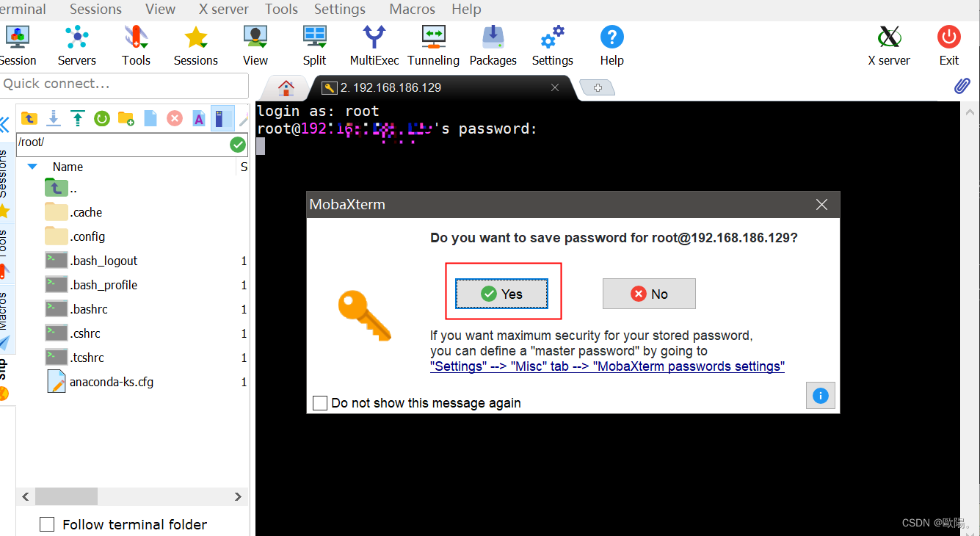The width and height of the screenshot is (980, 536).
Task: Open the Tunneling toolbar icon
Action: click(x=434, y=45)
